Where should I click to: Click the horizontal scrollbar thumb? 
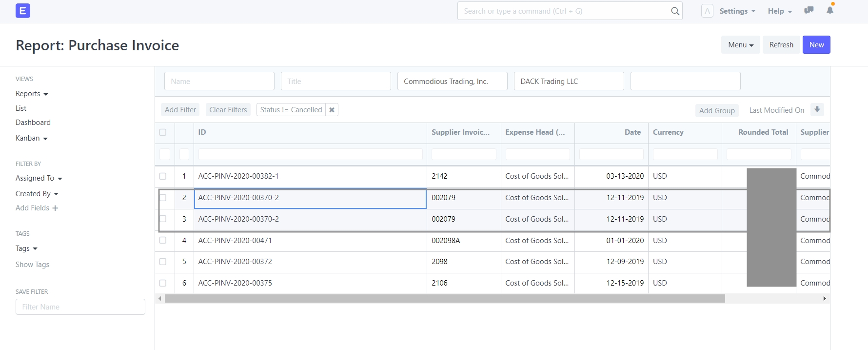tap(444, 298)
